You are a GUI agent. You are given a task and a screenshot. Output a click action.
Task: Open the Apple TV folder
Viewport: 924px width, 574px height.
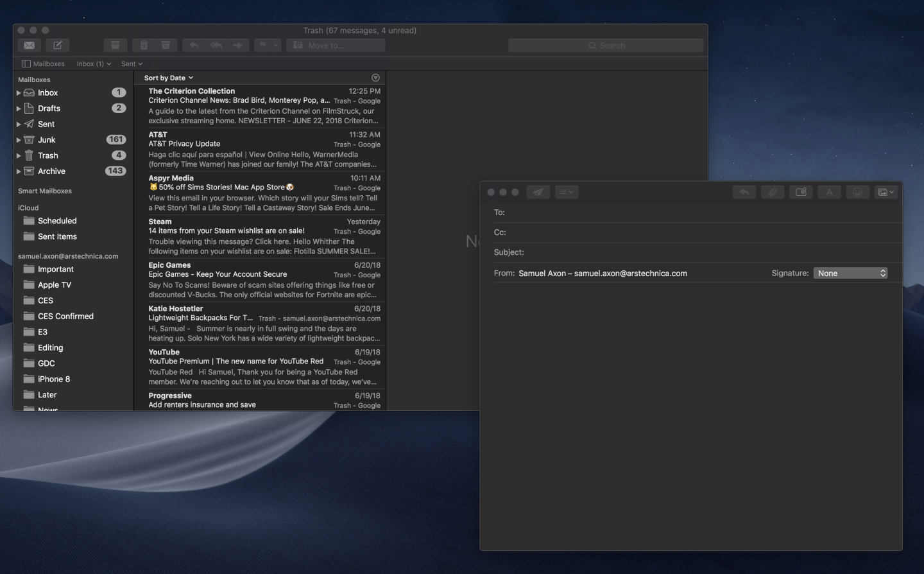(x=72, y=285)
